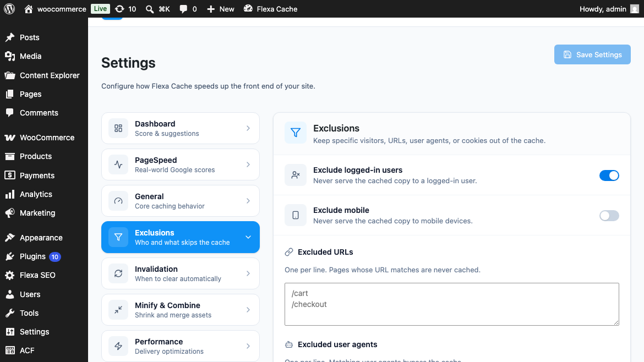Image resolution: width=644 pixels, height=362 pixels.
Task: Open the WordPress logo menu
Action: click(9, 9)
